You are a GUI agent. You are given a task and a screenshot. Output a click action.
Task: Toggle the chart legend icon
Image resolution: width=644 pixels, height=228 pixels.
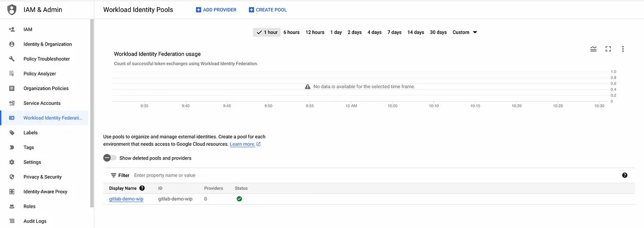coord(593,49)
